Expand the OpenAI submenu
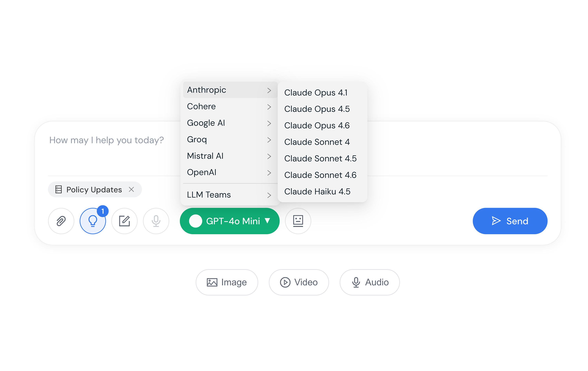 (230, 172)
